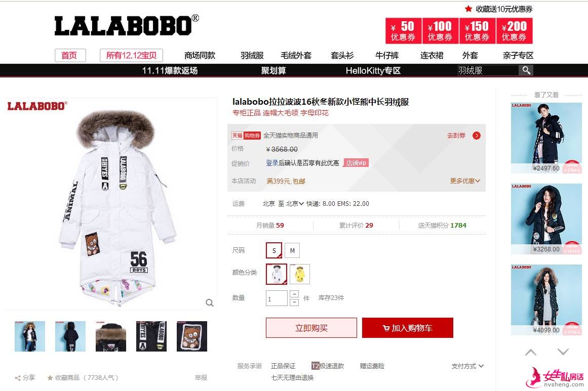The height and width of the screenshot is (391, 588).
Task: Choose the yellow jacket color swatch
Action: point(300,274)
